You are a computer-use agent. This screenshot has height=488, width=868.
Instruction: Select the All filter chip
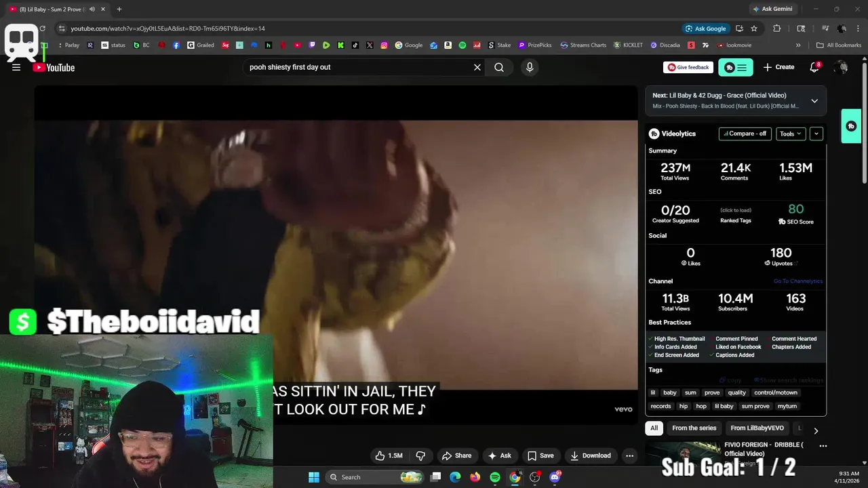(x=654, y=428)
